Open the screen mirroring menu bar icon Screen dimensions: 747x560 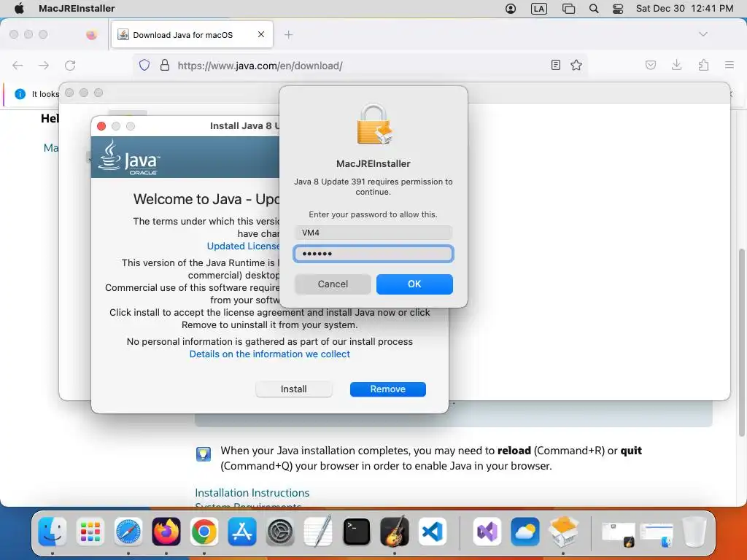click(x=568, y=9)
